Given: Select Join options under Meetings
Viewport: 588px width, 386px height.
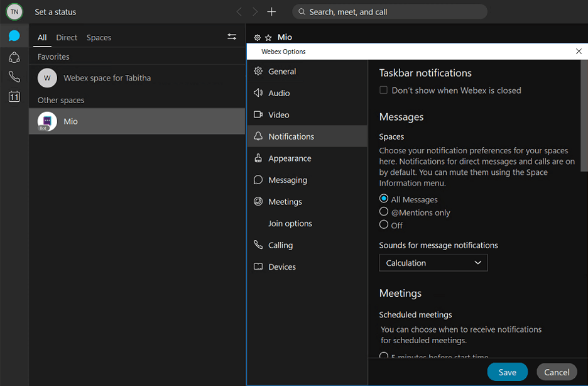Looking at the screenshot, I should coord(290,223).
